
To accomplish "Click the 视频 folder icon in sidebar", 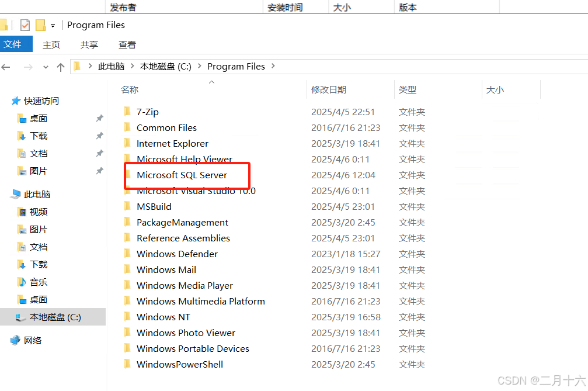I will 22,212.
